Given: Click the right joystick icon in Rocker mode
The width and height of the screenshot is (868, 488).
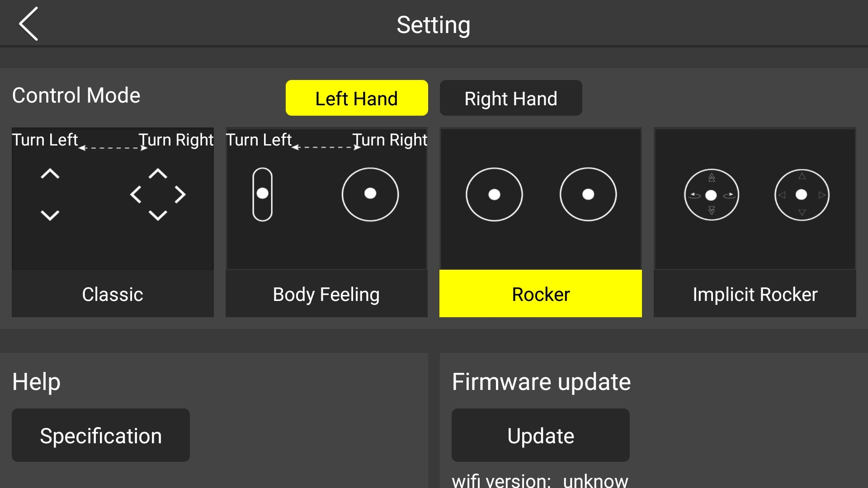Looking at the screenshot, I should coord(587,194).
